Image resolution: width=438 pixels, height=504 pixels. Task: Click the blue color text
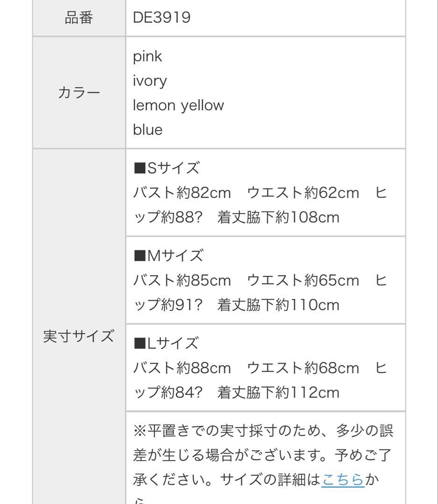pyautogui.click(x=148, y=129)
